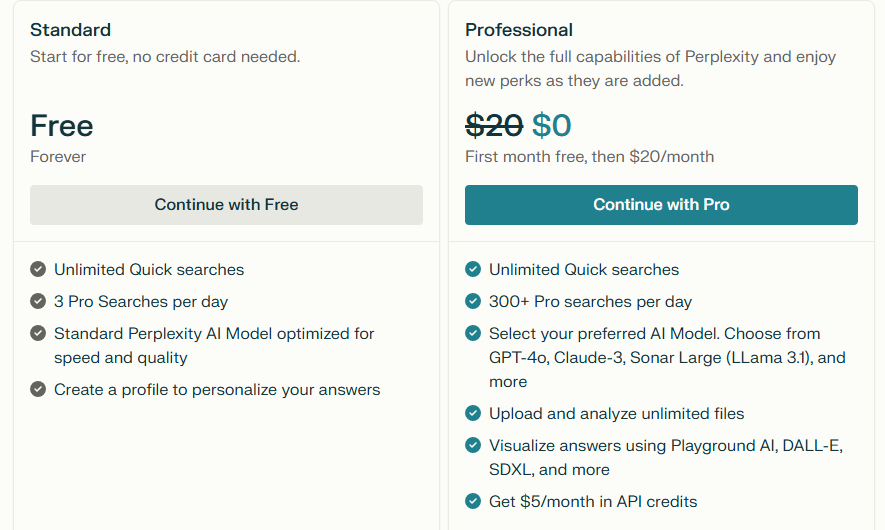Click gray checkmark next to Unlimited Quick searches

[x=38, y=269]
